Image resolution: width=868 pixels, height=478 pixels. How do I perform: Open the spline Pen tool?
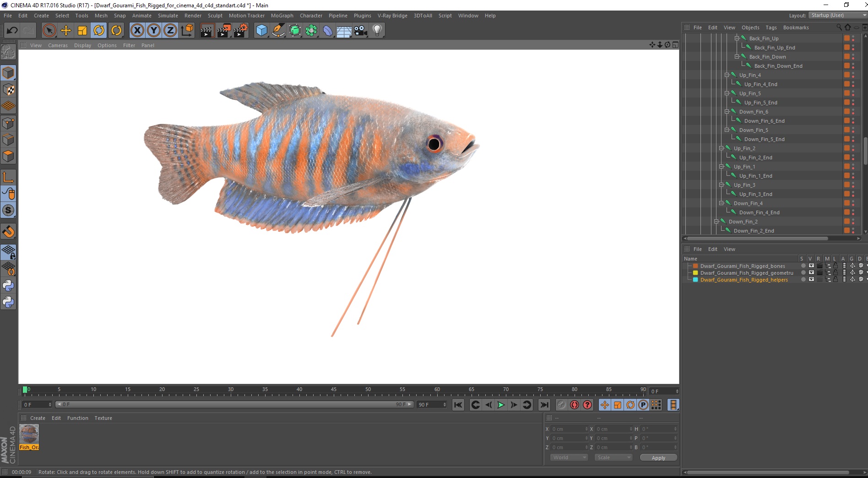click(278, 31)
